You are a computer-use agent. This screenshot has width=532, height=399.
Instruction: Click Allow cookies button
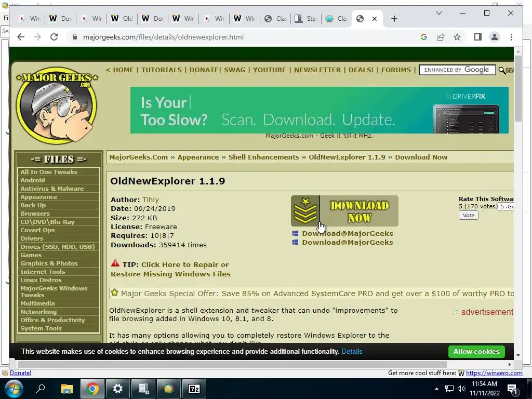(476, 352)
